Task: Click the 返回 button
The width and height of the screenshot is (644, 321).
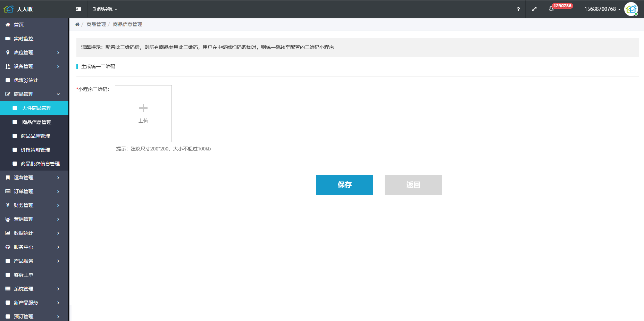Action: pos(413,185)
